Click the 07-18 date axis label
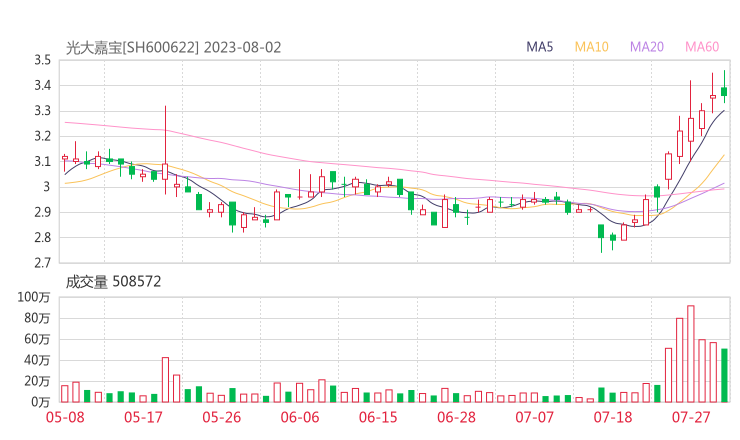The width and height of the screenshot is (740, 440). (x=613, y=417)
